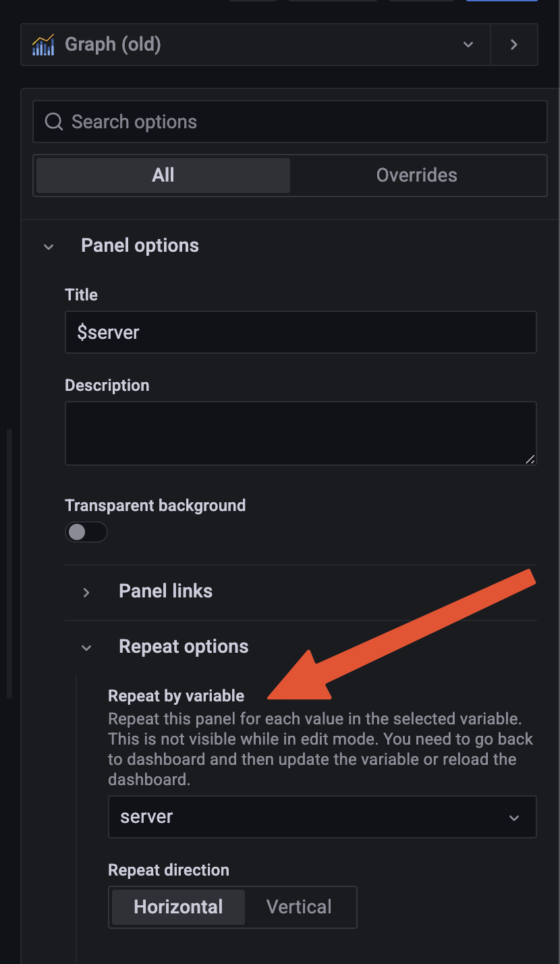The width and height of the screenshot is (560, 964).
Task: Click the Graph (old) visualization chart icon
Action: (43, 45)
